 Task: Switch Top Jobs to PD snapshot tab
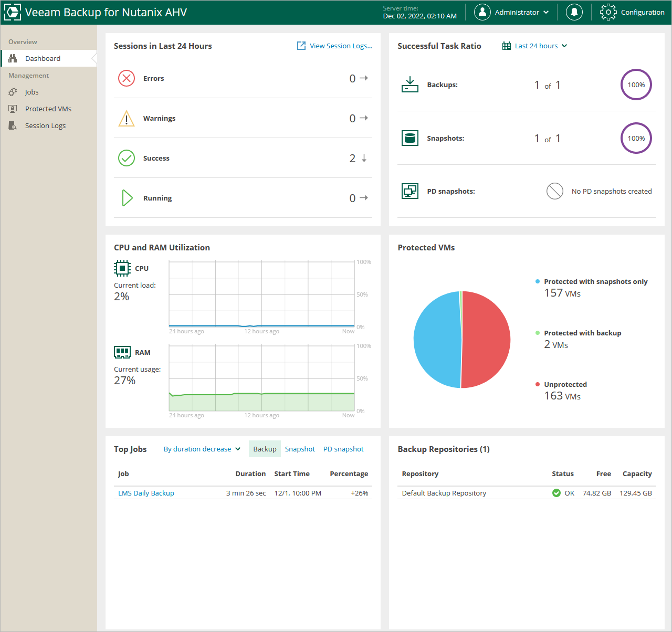tap(343, 449)
